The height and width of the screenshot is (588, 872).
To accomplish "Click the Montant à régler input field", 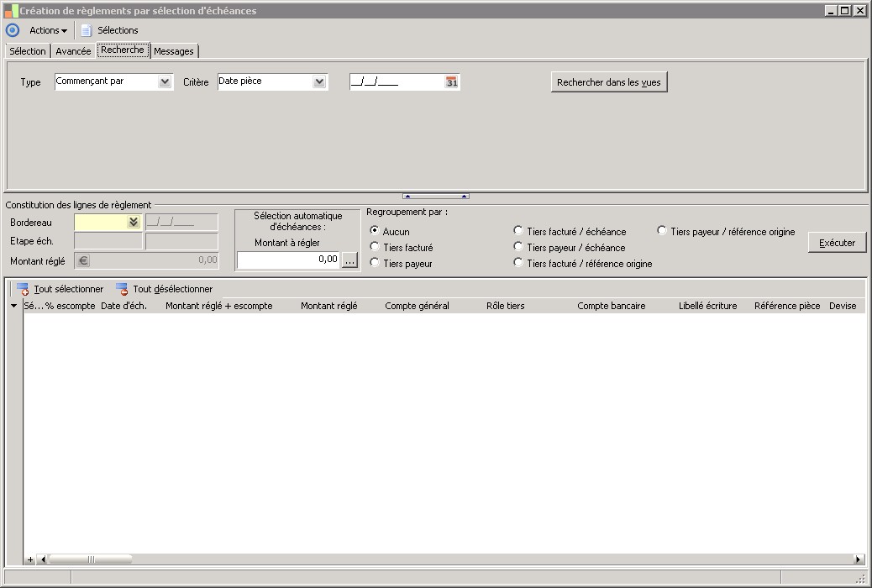I will click(289, 260).
